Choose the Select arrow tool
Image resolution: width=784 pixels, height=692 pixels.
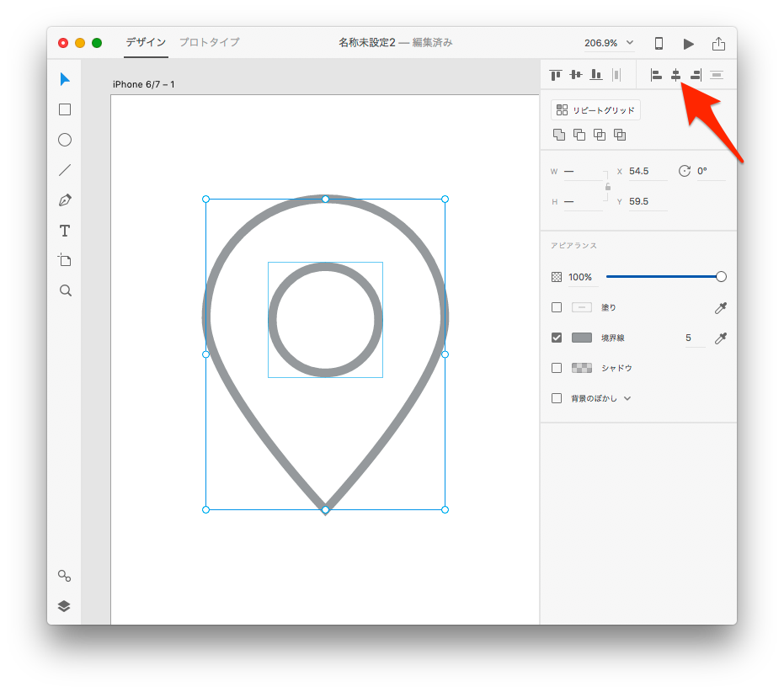point(65,79)
